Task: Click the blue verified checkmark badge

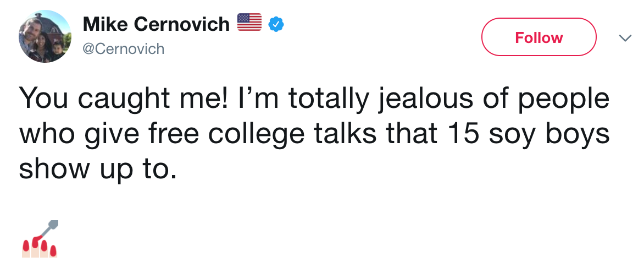Action: [276, 24]
